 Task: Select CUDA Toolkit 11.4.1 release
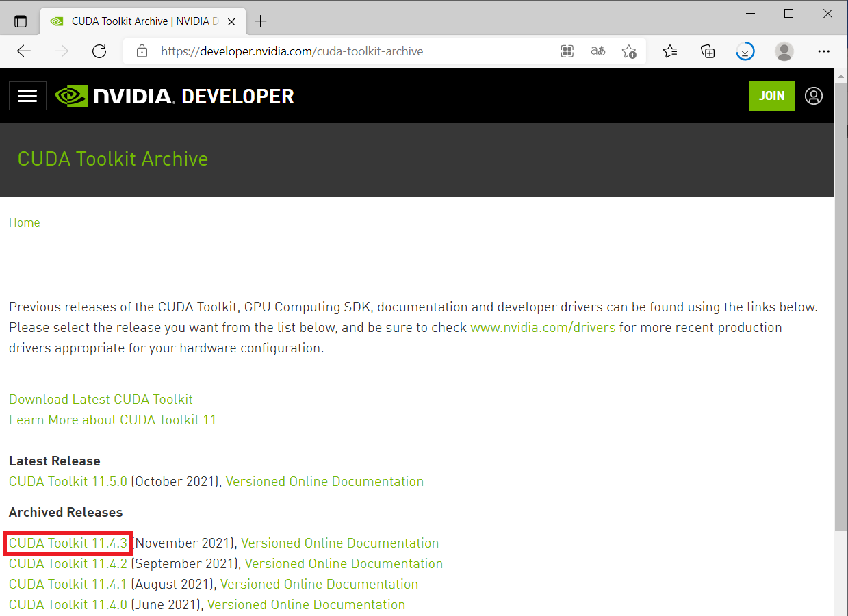(x=68, y=584)
